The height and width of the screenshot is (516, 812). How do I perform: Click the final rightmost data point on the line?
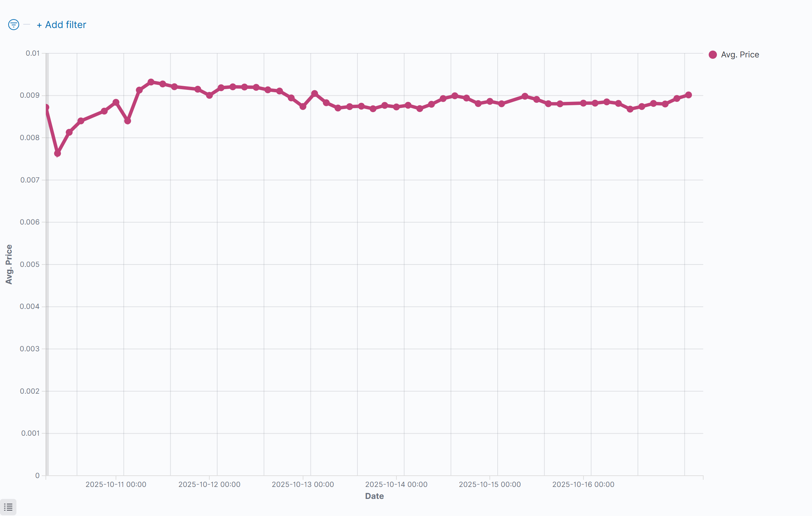[x=689, y=95]
